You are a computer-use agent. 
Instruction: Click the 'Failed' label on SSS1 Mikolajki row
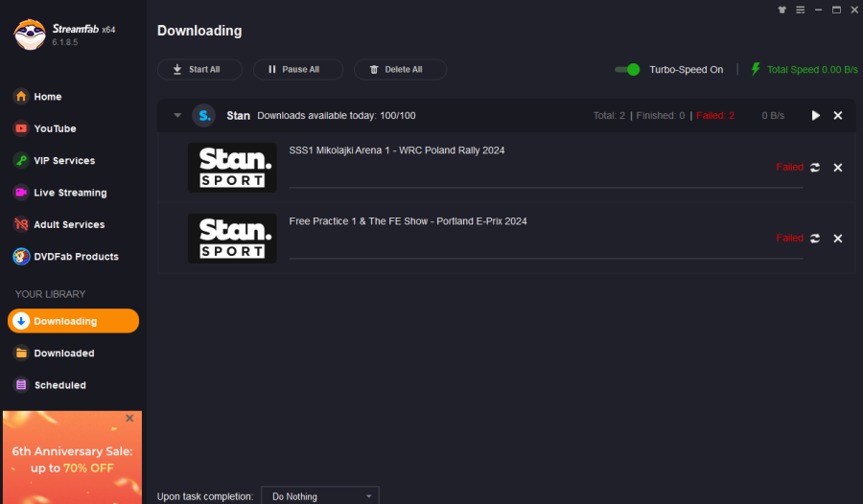click(790, 167)
